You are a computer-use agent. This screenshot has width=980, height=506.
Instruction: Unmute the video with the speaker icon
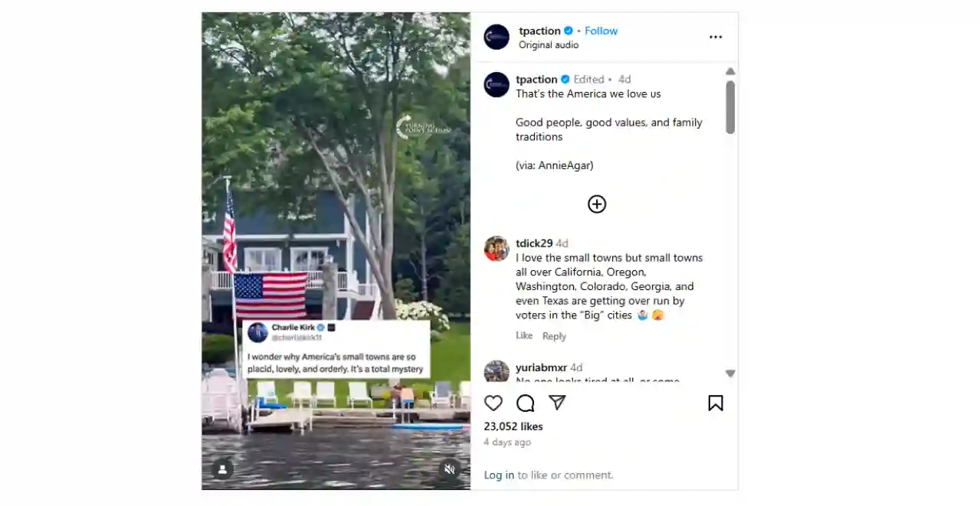pyautogui.click(x=450, y=469)
